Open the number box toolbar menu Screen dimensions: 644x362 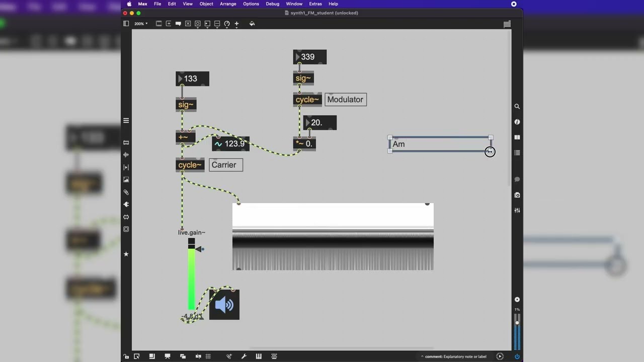pos(207,24)
